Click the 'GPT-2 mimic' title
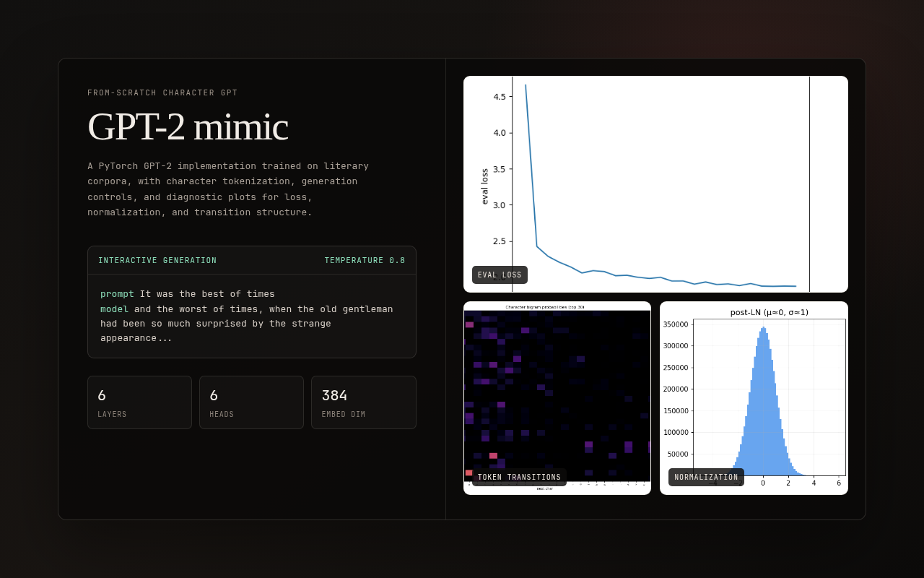The image size is (924, 578). click(x=188, y=126)
